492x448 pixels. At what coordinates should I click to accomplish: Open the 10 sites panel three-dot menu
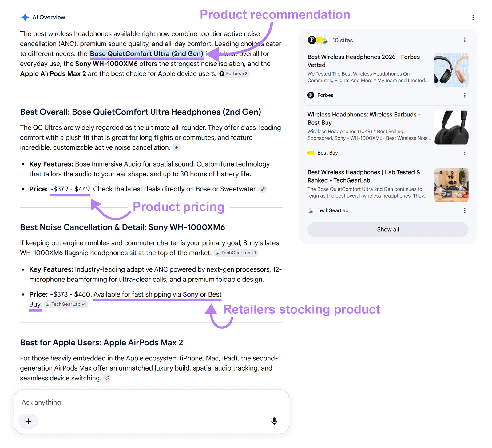(465, 40)
